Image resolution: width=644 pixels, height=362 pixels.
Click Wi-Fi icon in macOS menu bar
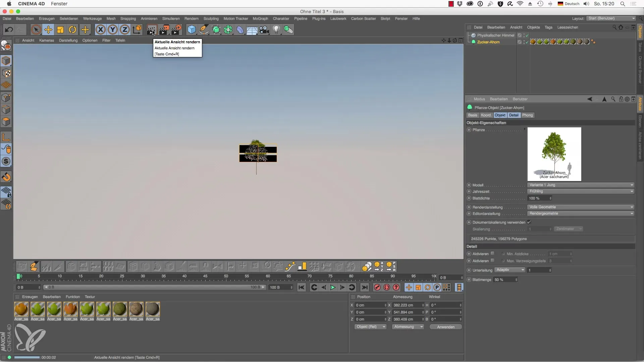pos(520,4)
